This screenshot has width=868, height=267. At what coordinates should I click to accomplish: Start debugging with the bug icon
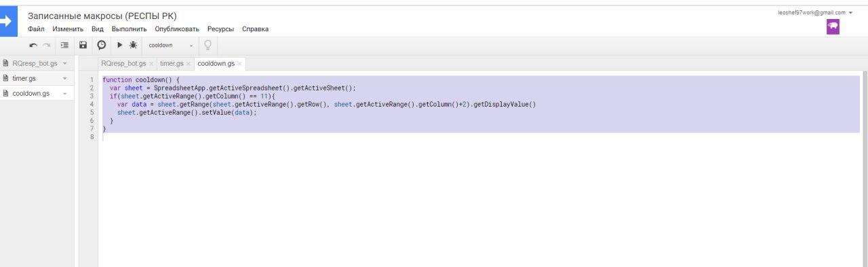tap(133, 46)
